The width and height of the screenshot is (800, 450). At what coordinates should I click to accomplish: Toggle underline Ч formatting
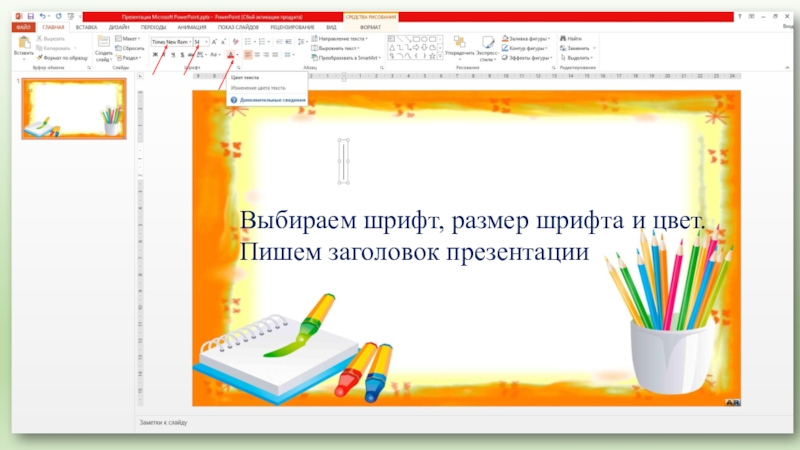click(173, 55)
